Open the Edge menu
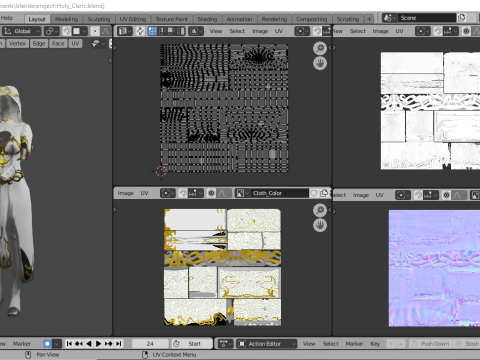The height and width of the screenshot is (360, 480). 39,44
